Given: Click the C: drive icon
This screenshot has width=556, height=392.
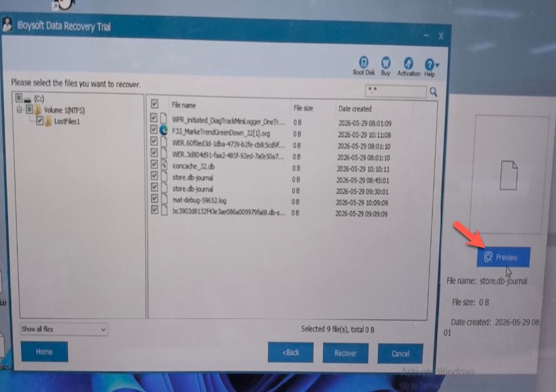Looking at the screenshot, I should tap(27, 99).
